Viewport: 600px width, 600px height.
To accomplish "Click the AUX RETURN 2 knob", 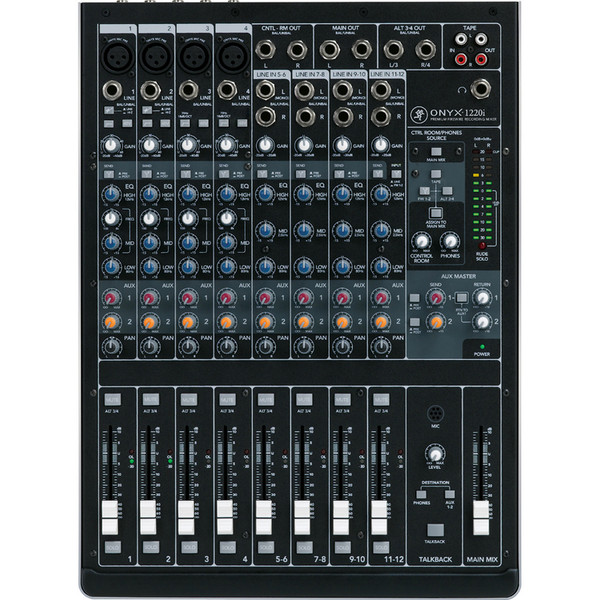I will [x=482, y=321].
